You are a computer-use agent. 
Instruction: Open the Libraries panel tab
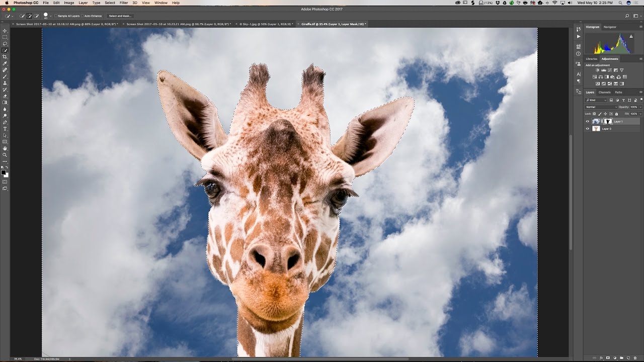592,59
